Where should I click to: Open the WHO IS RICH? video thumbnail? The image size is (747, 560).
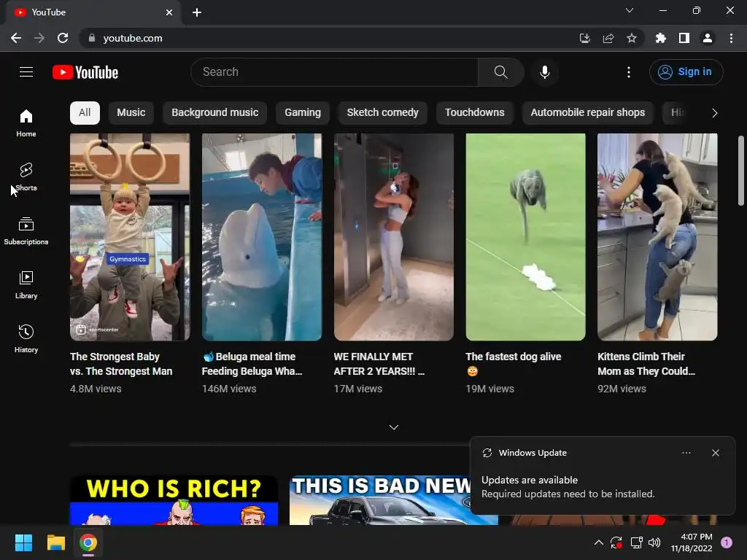[x=174, y=500]
